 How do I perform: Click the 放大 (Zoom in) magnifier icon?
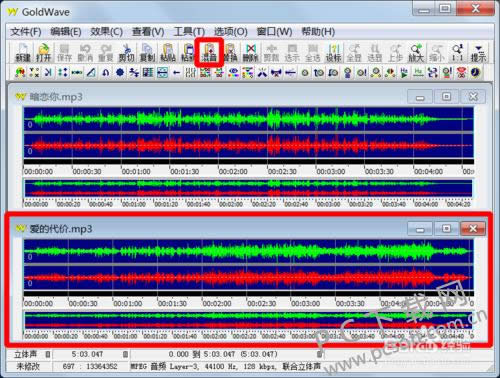[416, 53]
